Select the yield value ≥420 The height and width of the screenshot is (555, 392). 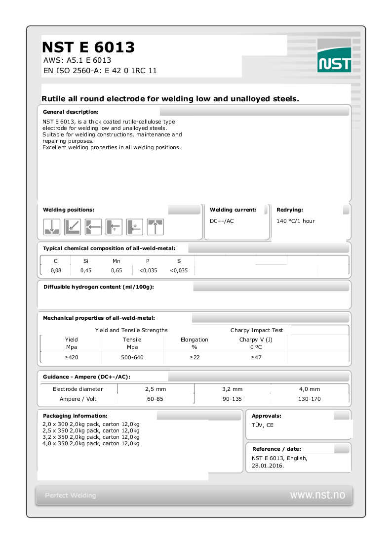[x=72, y=357]
